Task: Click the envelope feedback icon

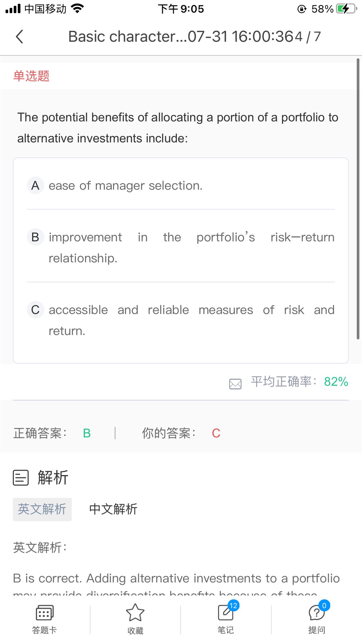Action: pos(235,384)
